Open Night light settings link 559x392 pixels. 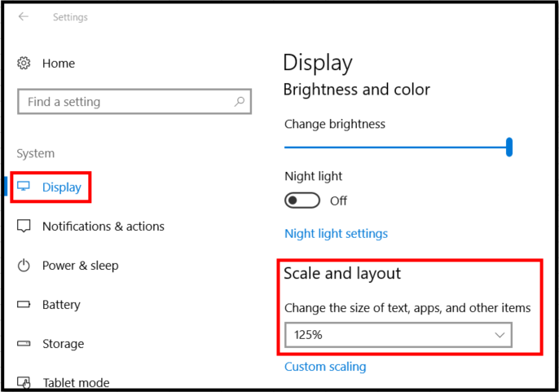point(336,233)
